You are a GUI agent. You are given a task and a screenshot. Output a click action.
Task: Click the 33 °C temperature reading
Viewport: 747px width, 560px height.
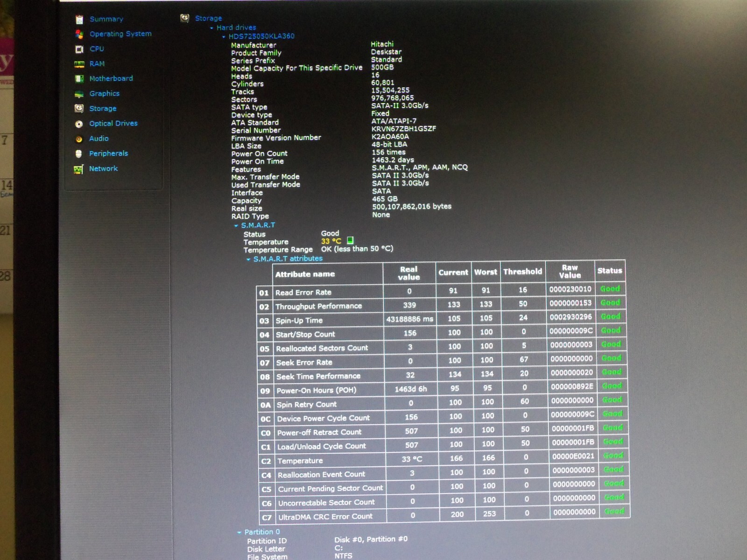331,241
